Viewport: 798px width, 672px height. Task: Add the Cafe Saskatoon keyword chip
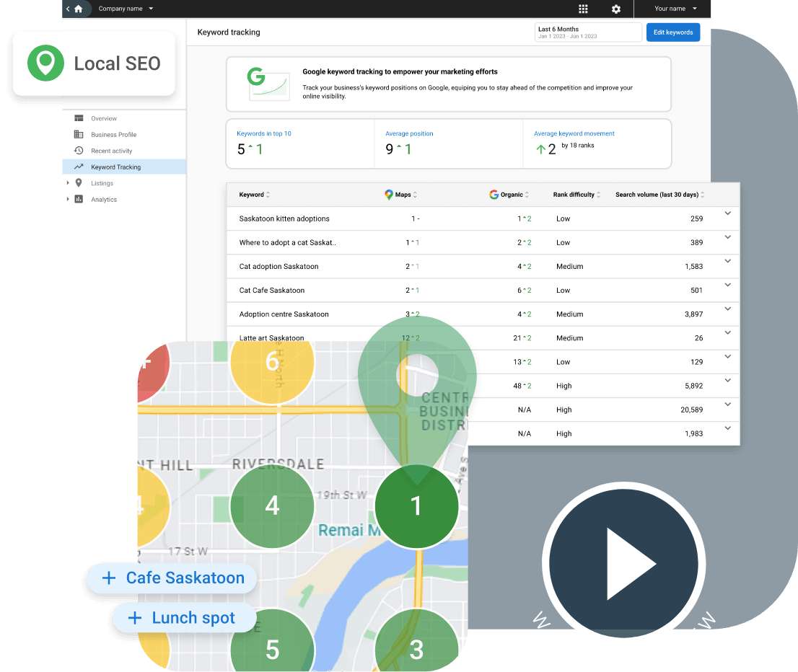coord(172,578)
